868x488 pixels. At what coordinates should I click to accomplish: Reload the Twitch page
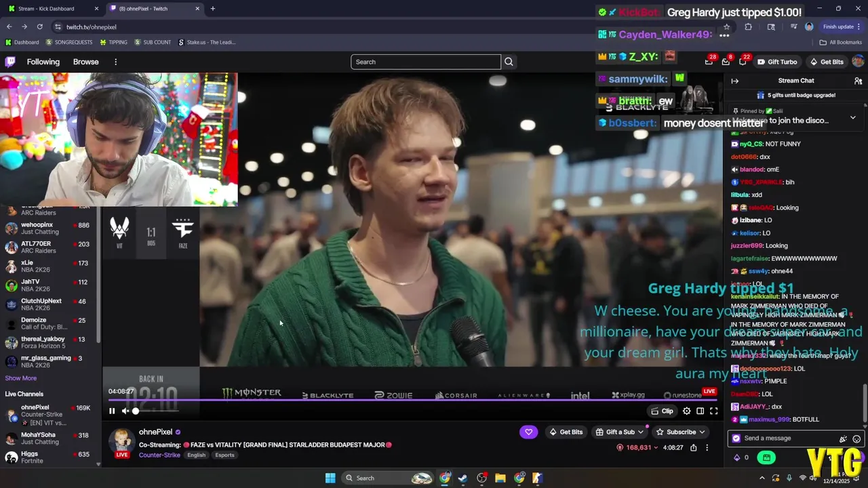(39, 27)
